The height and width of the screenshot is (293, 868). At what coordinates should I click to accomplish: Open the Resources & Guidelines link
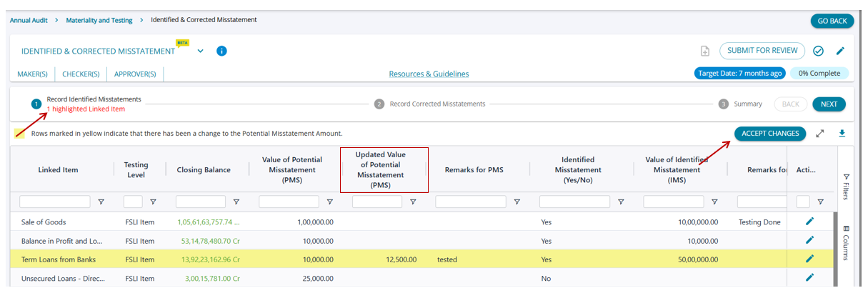point(429,74)
